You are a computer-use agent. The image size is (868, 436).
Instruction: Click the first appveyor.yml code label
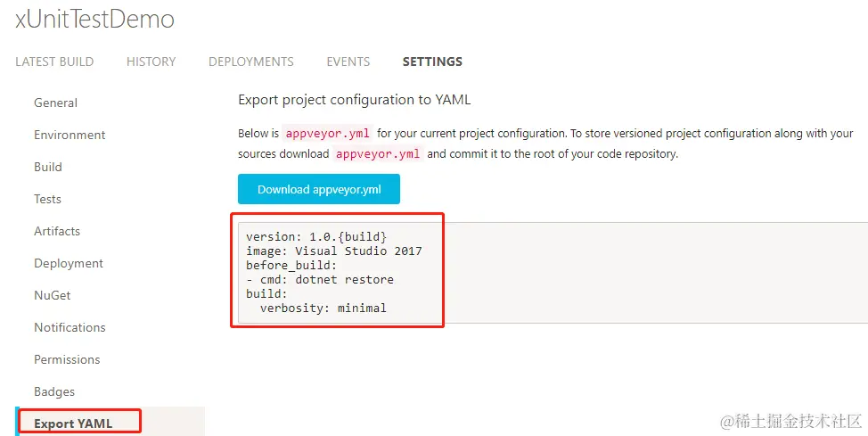tap(327, 134)
